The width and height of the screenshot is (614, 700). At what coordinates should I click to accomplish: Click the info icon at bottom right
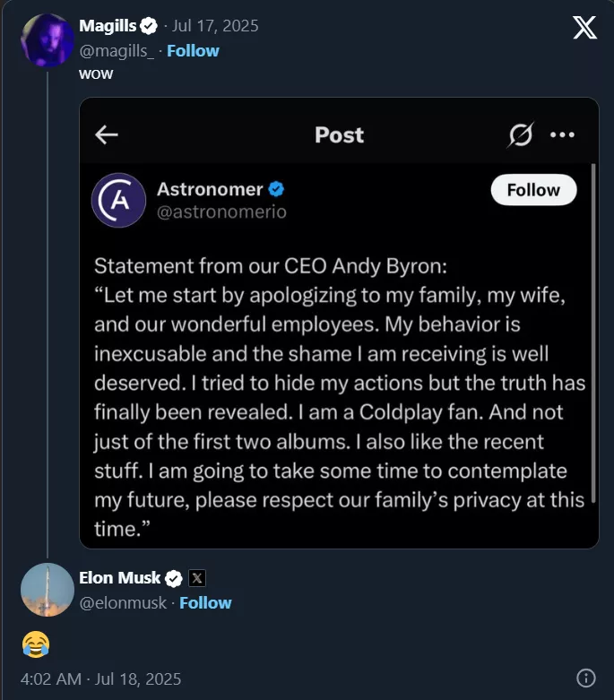click(586, 678)
